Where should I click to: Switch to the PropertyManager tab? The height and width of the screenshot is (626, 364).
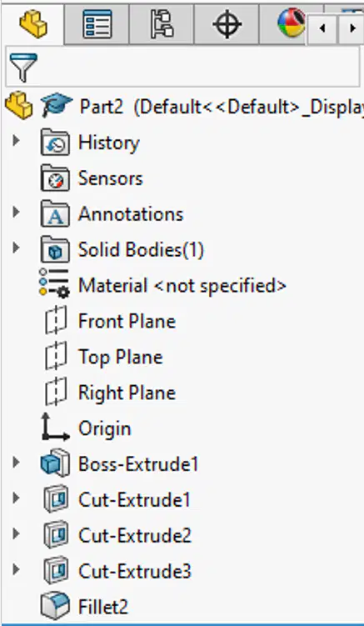[x=97, y=24]
